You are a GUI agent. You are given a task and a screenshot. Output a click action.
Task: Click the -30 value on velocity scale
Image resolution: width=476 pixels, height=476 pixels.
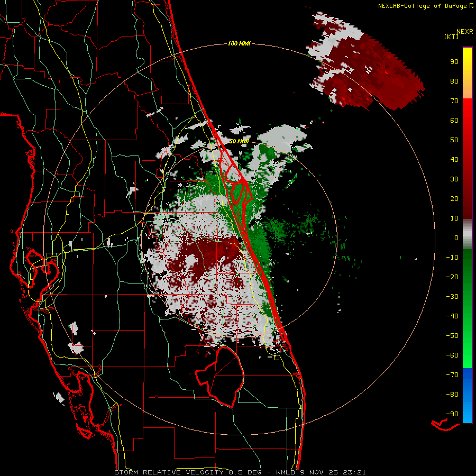pyautogui.click(x=452, y=297)
